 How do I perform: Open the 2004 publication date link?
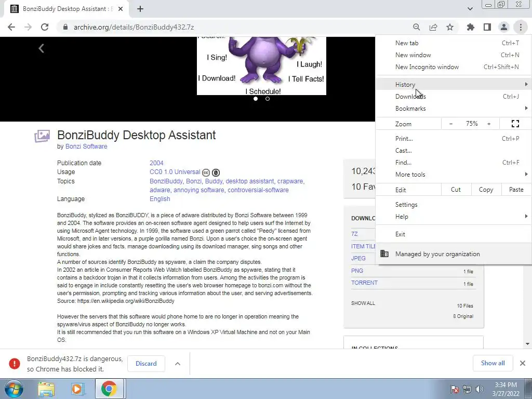156,163
